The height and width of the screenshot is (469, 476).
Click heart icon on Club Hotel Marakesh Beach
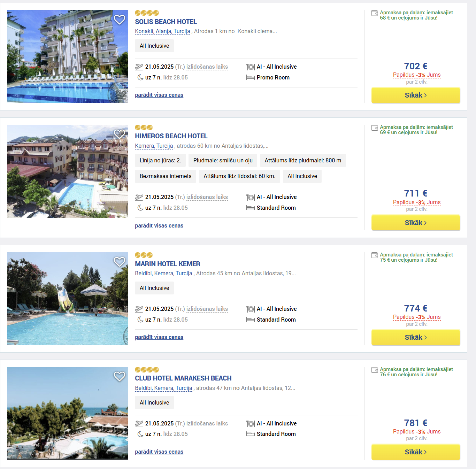coord(120,376)
